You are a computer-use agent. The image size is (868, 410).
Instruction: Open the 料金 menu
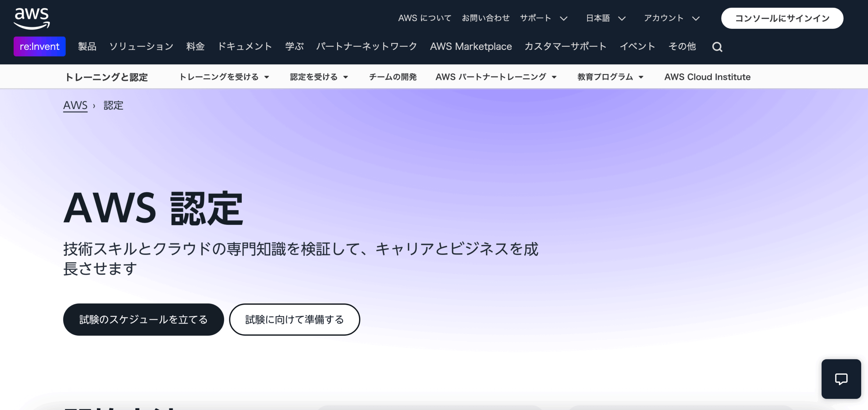coord(195,46)
